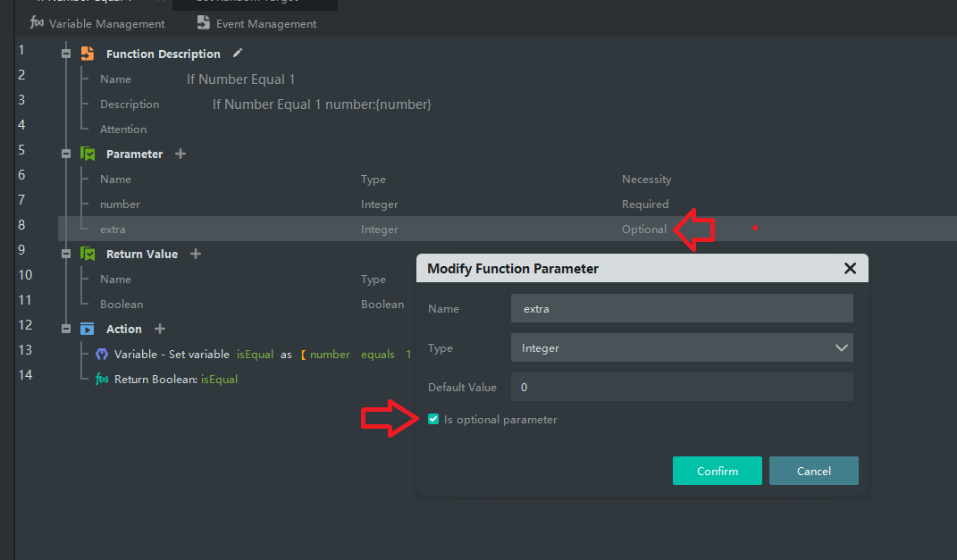Switch to Event Management tab

point(256,24)
